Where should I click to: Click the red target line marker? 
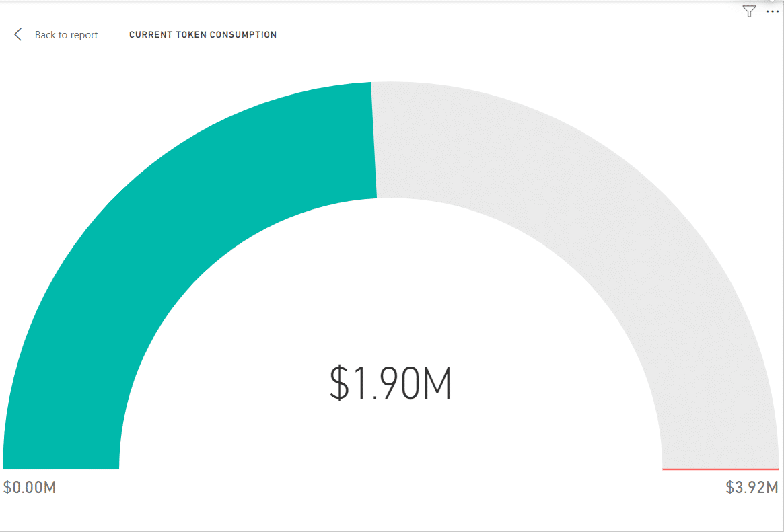[x=721, y=469]
